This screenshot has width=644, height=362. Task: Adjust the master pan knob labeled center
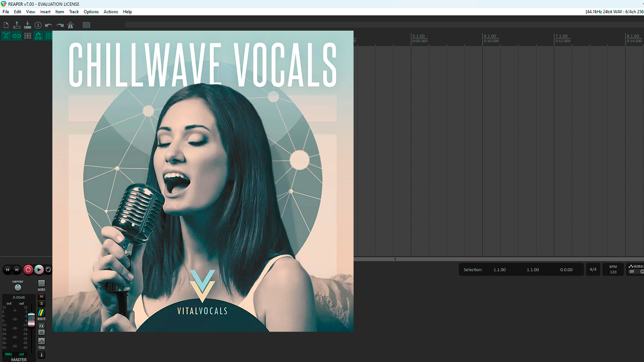pyautogui.click(x=18, y=288)
